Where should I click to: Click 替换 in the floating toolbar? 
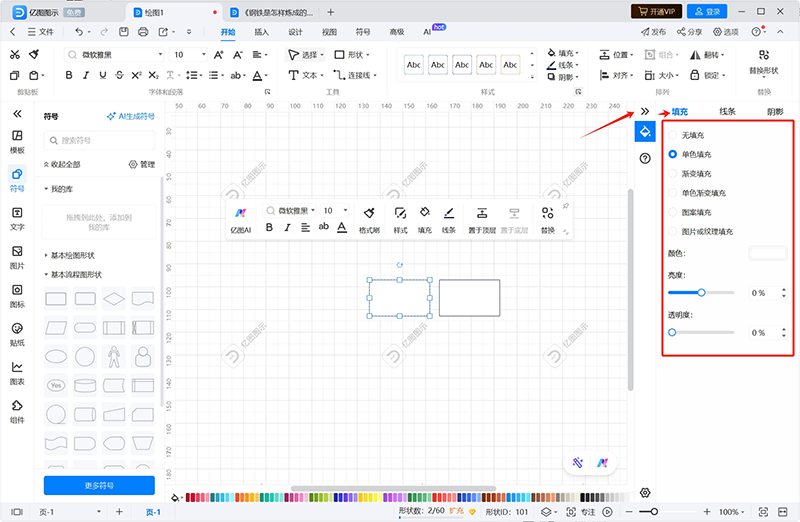pyautogui.click(x=547, y=220)
